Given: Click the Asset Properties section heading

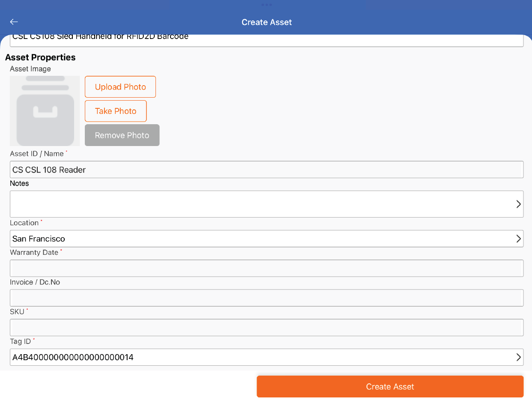Looking at the screenshot, I should pos(40,57).
